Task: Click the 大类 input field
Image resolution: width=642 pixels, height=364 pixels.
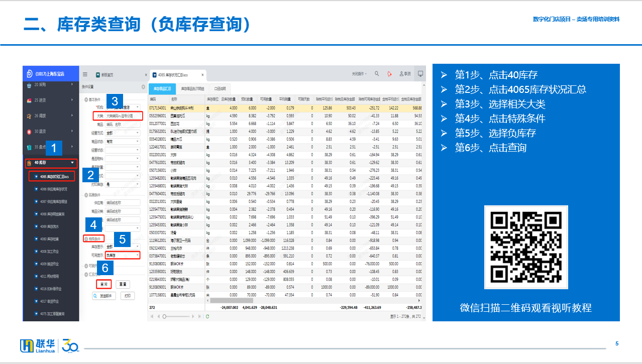Action: click(x=124, y=115)
